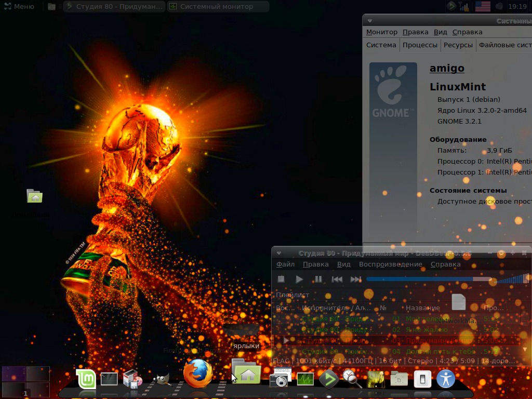
Task: Launch GIMP from the dock
Action: click(162, 379)
